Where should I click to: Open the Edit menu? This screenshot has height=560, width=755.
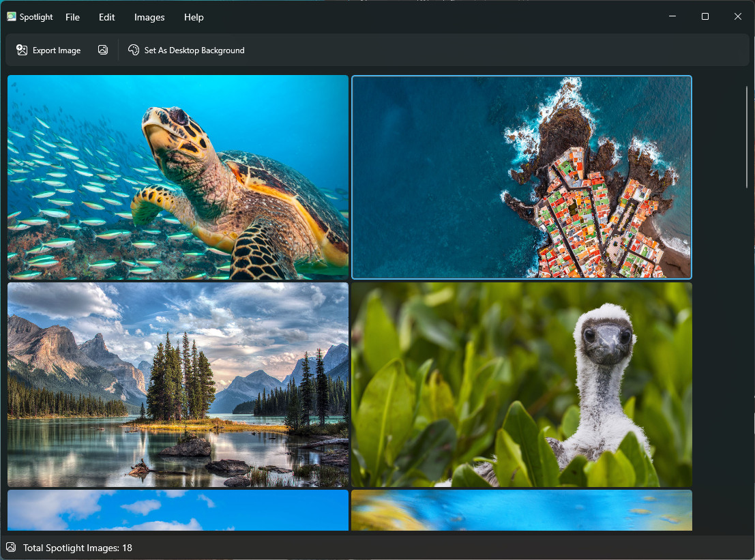tap(106, 17)
